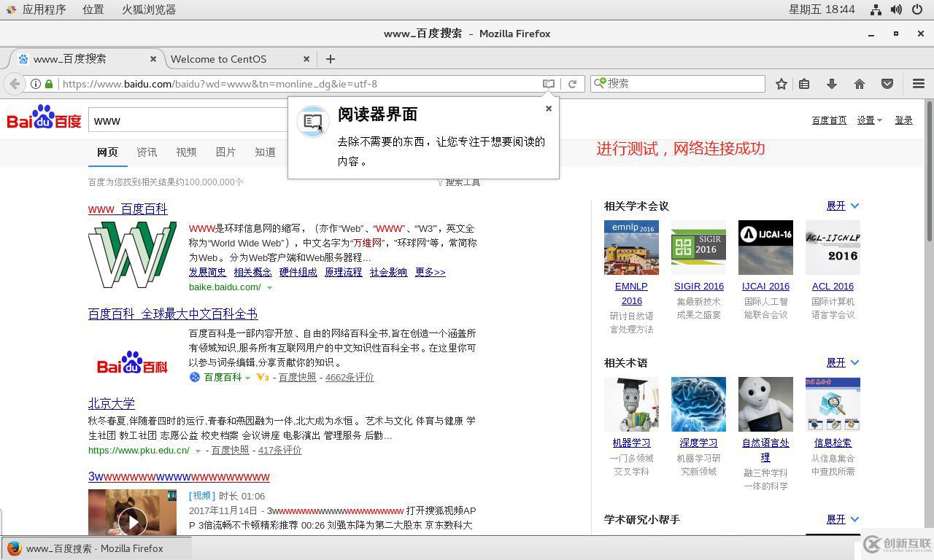Close the www_百度搜索 tab
The width and height of the screenshot is (934, 560).
(153, 59)
